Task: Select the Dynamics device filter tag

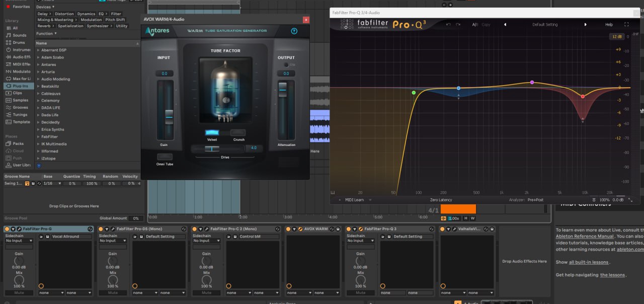Action: coord(87,14)
